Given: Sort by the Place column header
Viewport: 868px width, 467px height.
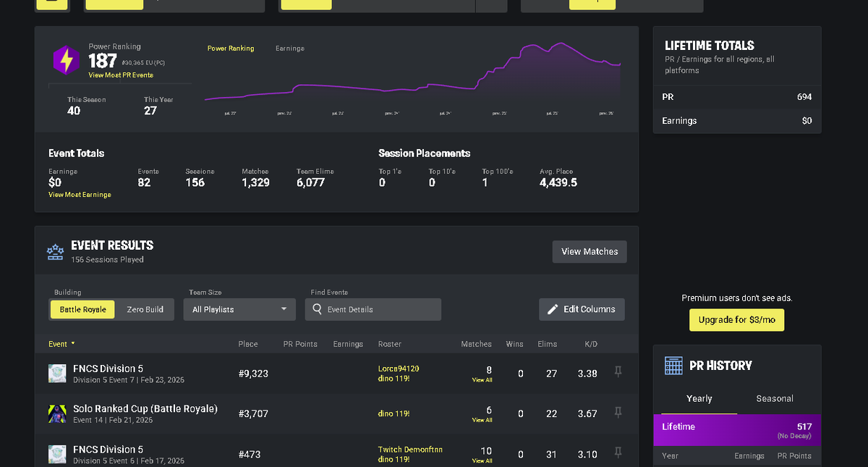Looking at the screenshot, I should pyautogui.click(x=248, y=344).
